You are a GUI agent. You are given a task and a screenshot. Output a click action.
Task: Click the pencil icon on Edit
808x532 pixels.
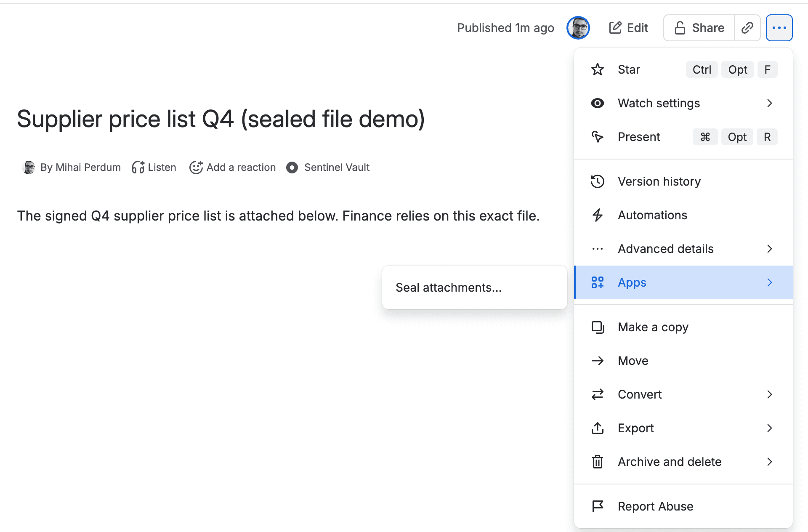pos(615,28)
